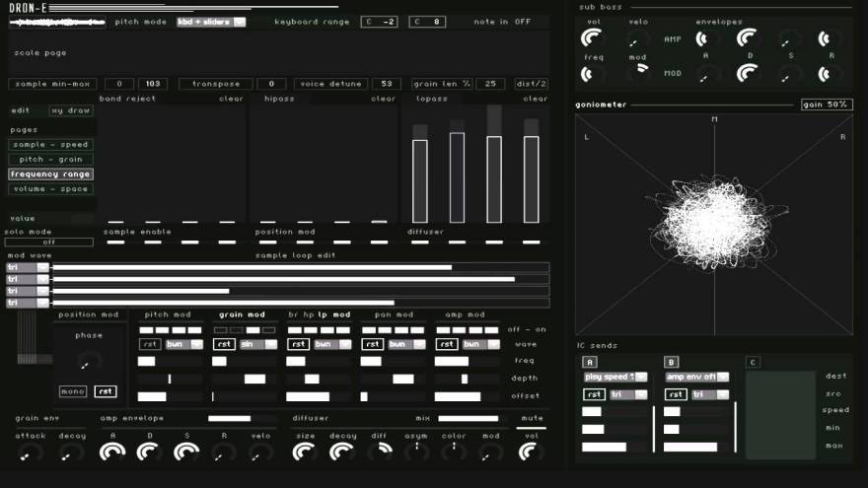Open the pitch mode kbd + sliders dropdown
The image size is (868, 488).
[211, 22]
